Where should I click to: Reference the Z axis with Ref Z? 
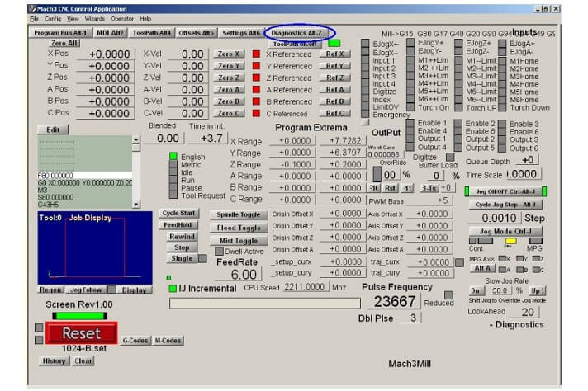point(334,78)
